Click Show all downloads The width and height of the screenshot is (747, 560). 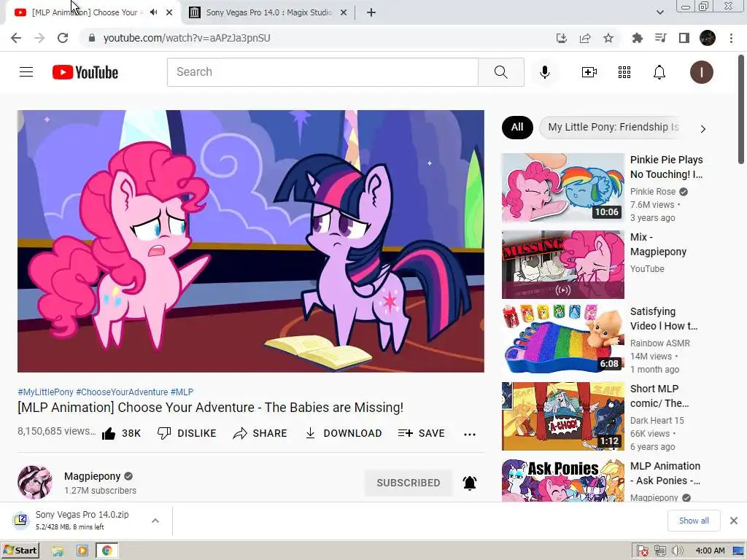pyautogui.click(x=694, y=521)
